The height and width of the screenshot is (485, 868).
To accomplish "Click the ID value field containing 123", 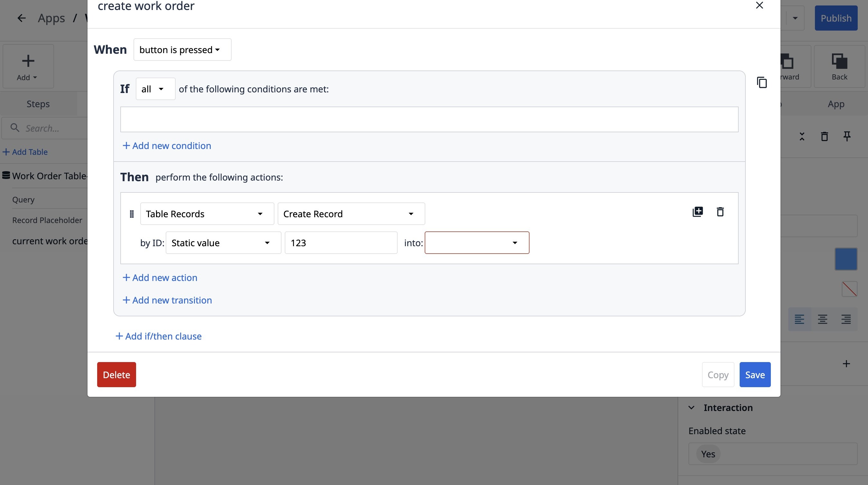I will (341, 243).
